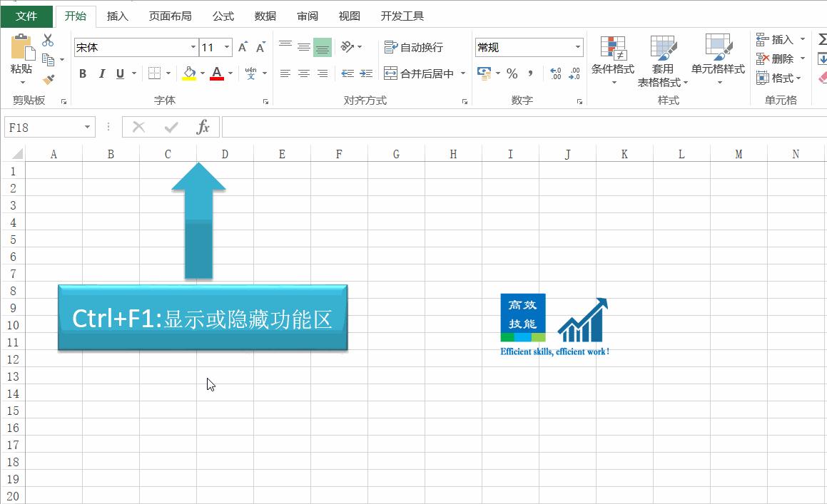Open the 文件 menu

click(x=26, y=16)
